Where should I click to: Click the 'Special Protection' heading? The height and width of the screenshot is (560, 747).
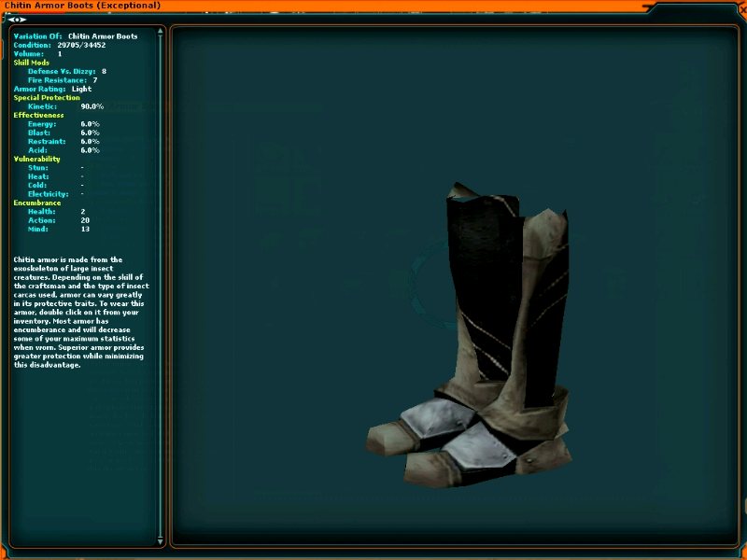[47, 98]
